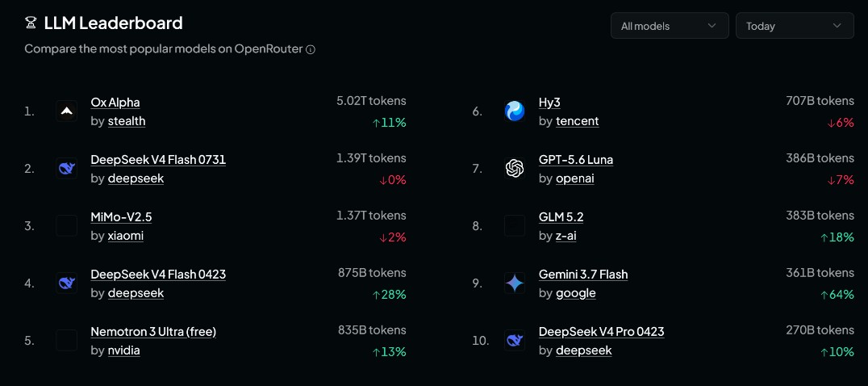The width and height of the screenshot is (868, 386).
Task: Visit the nvidia author link
Action: [124, 350]
